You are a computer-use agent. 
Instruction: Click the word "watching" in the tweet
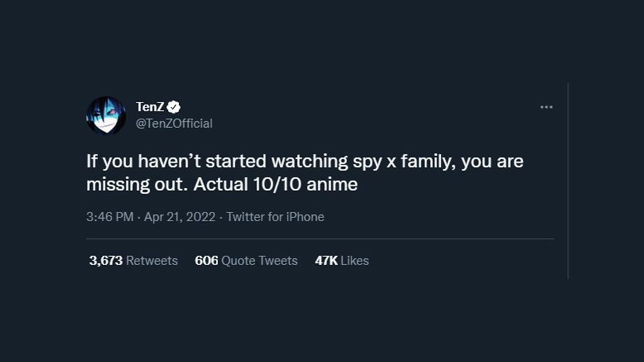(x=309, y=162)
